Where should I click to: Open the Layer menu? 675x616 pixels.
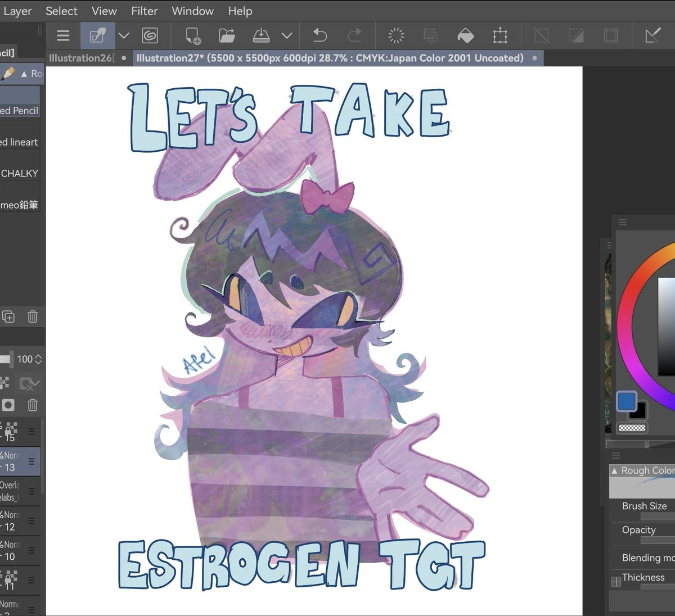point(17,11)
